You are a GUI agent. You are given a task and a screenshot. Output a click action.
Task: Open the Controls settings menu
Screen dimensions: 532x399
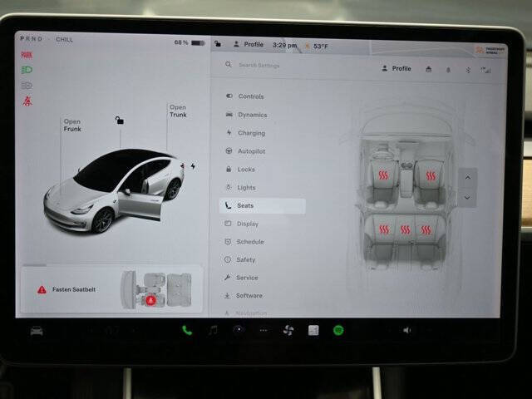click(244, 96)
